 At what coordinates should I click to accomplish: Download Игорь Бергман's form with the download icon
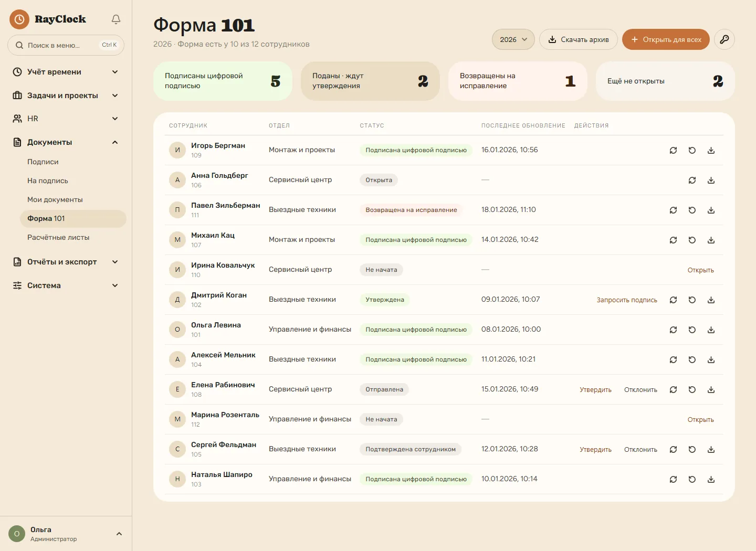click(x=711, y=150)
